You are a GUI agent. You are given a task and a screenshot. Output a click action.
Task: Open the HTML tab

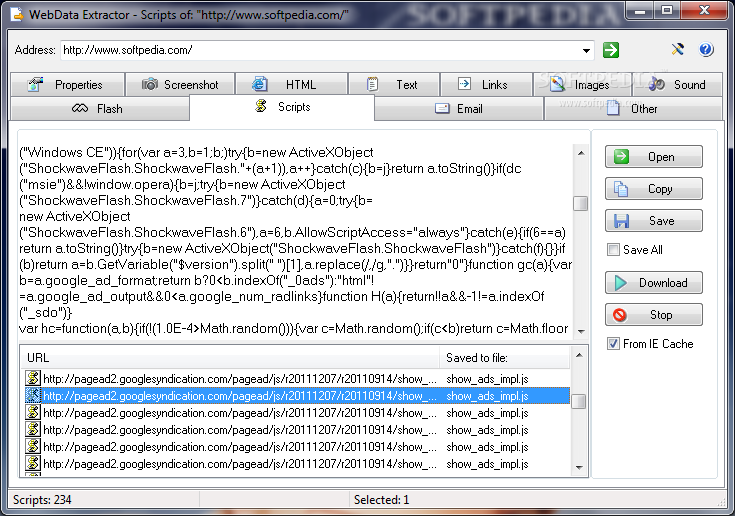(x=292, y=84)
